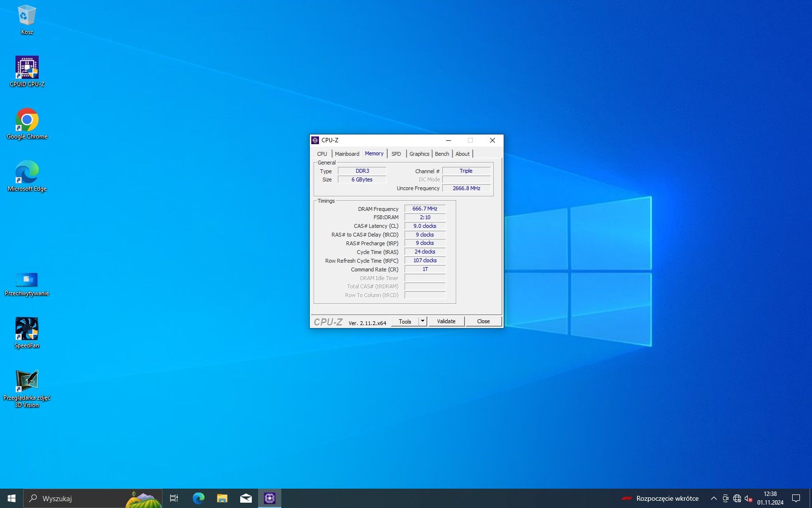Select the Przechwytywanie desktop icon
This screenshot has width=812, height=508.
tap(27, 284)
